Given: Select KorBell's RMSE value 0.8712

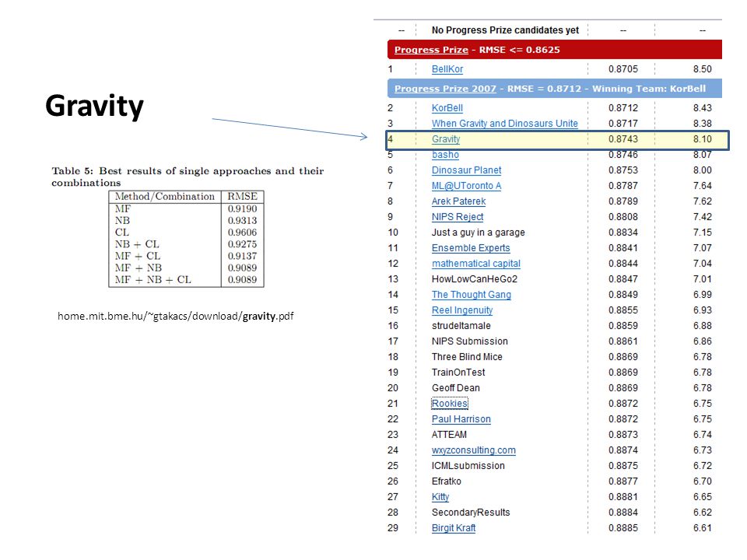Looking at the screenshot, I should click(623, 108).
